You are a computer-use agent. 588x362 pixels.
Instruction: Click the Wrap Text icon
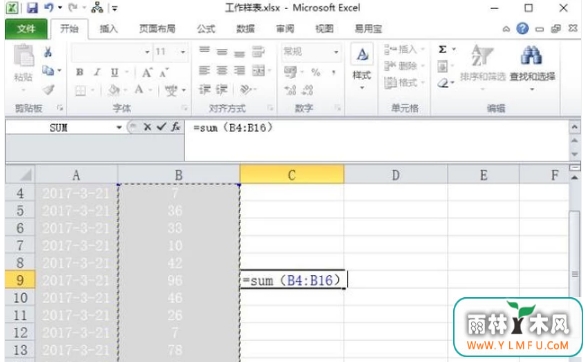pyautogui.click(x=258, y=51)
